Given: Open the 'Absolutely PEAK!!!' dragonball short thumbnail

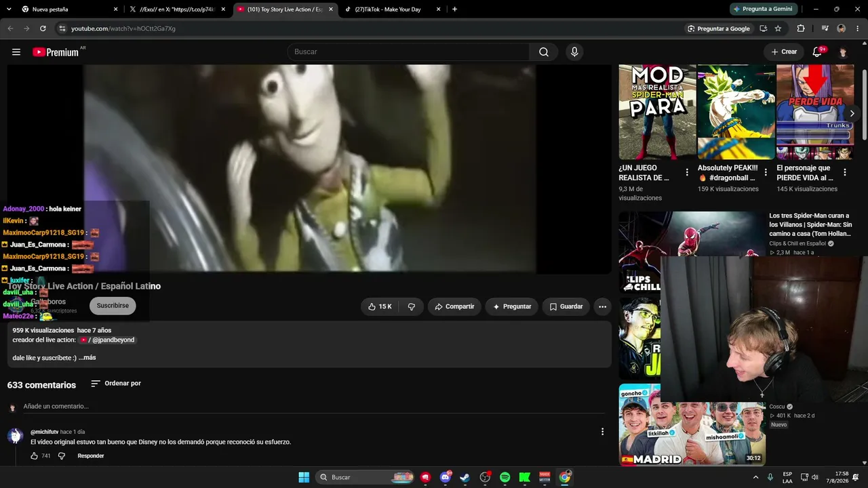Looking at the screenshot, I should pyautogui.click(x=736, y=112).
